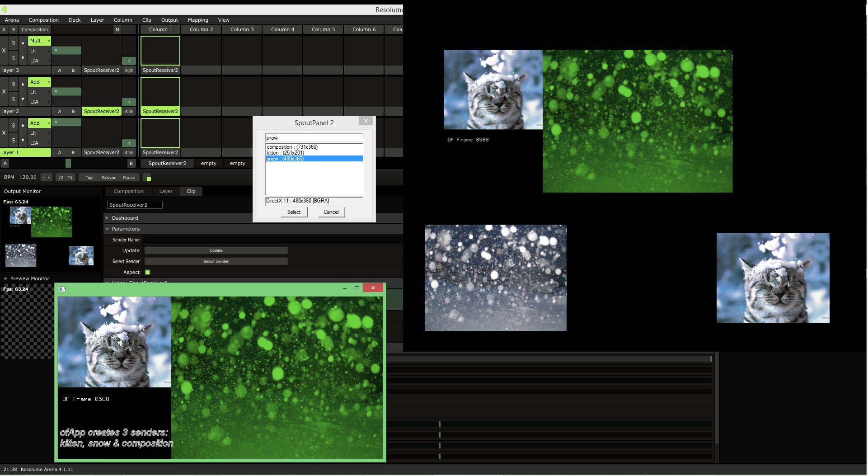Click the *2 BPM double icon
The image size is (868, 476).
[70, 177]
